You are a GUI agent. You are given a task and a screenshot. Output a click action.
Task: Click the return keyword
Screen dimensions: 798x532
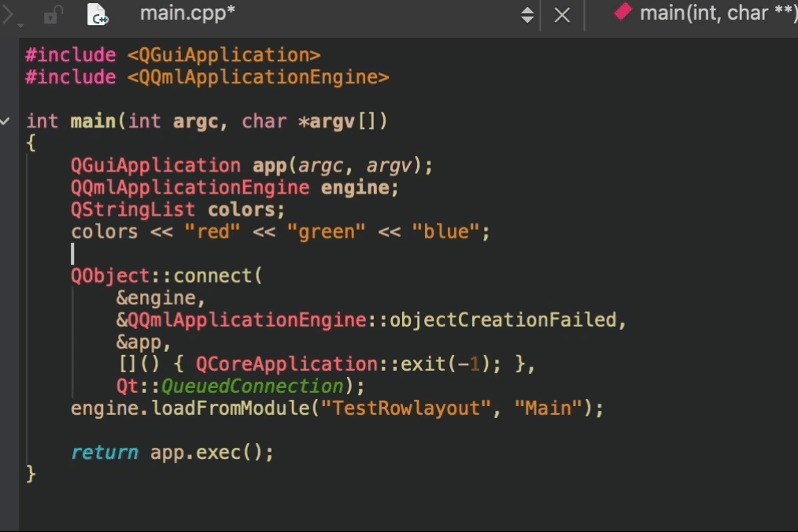point(105,453)
